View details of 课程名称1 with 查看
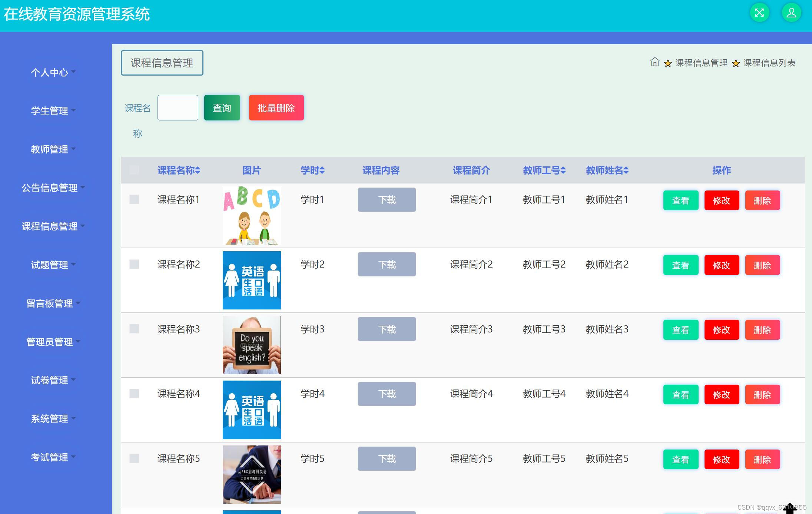 pos(681,200)
